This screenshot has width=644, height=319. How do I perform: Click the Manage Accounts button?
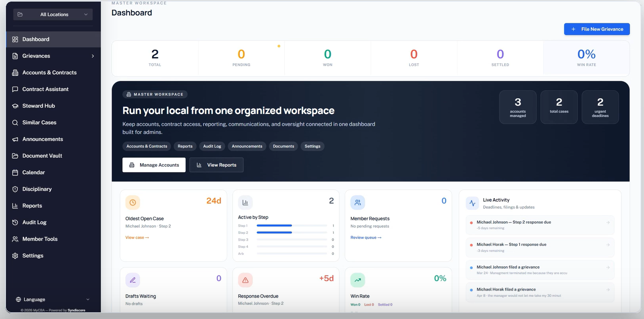(154, 165)
